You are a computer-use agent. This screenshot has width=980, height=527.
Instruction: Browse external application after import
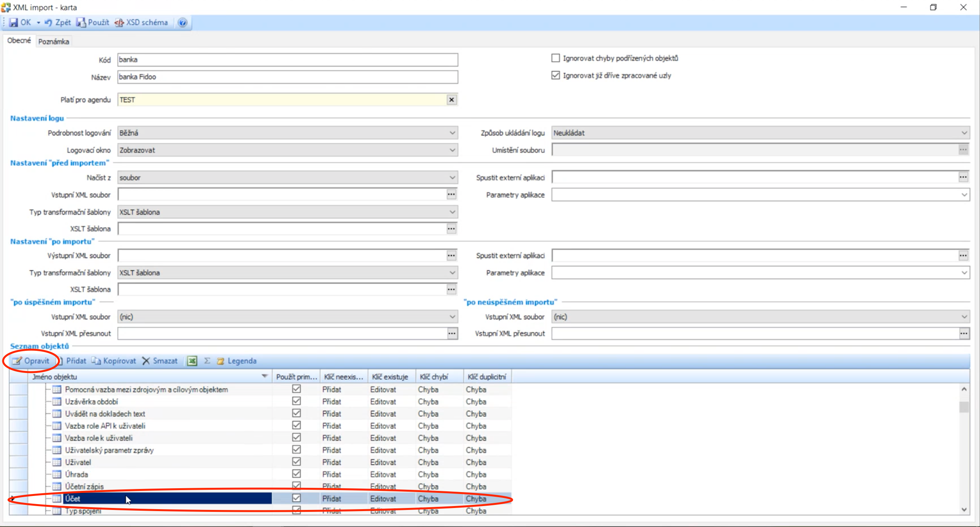963,255
